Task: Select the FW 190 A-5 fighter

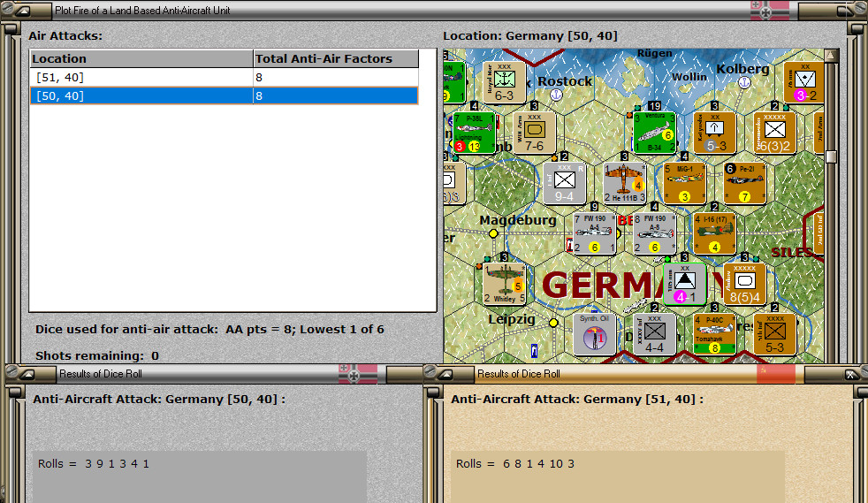Action: (594, 233)
